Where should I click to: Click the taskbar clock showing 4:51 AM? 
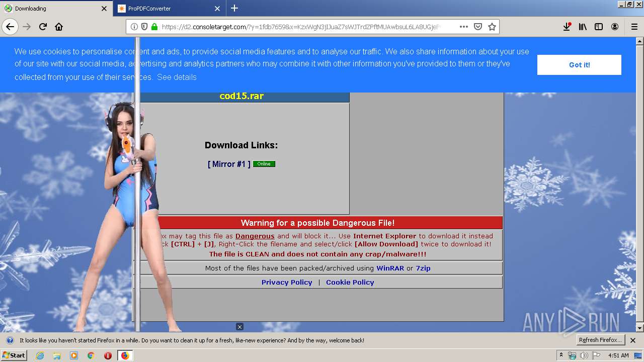pos(618,355)
